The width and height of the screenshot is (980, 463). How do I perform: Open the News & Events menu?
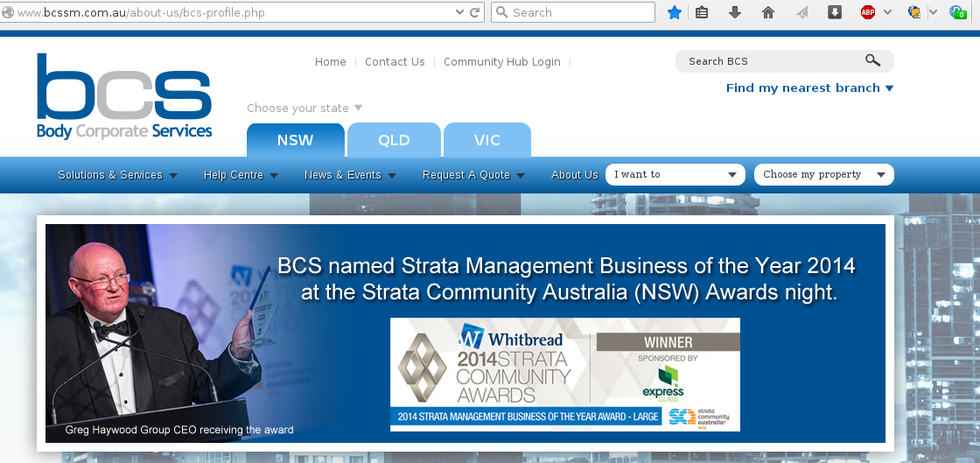point(350,175)
